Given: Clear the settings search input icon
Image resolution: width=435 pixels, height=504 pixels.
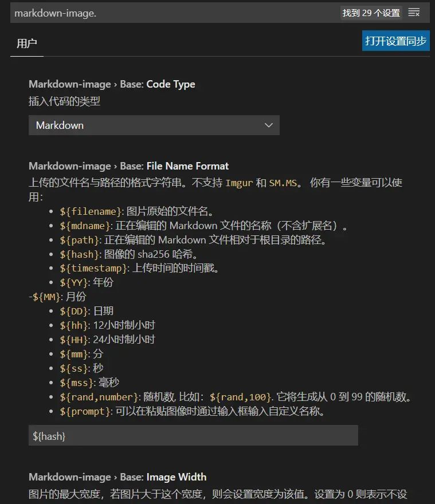Looking at the screenshot, I should (414, 13).
